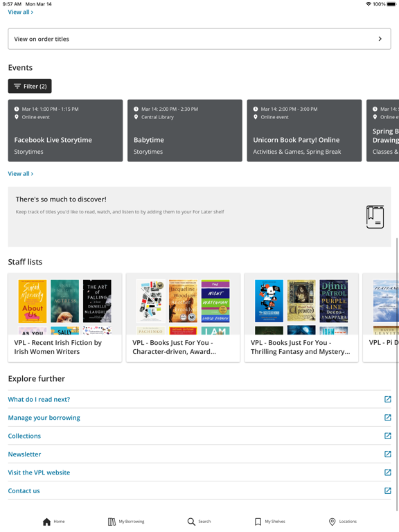Click the 'Central Library' location text
The image size is (399, 532).
pos(157,117)
